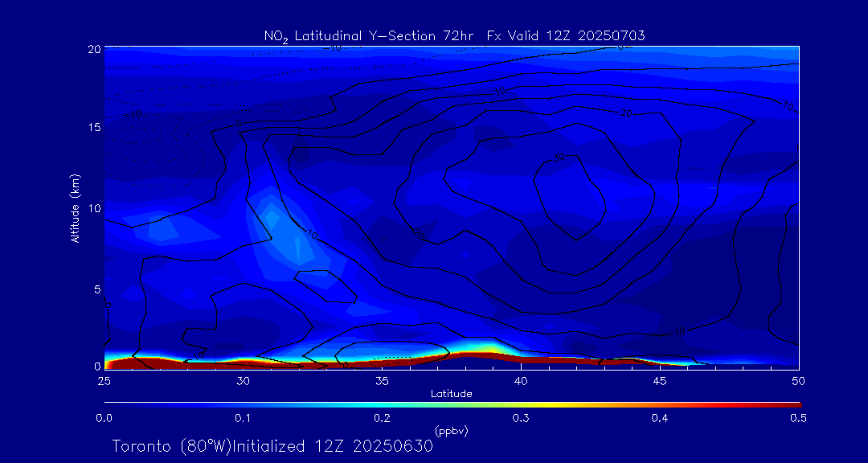Click latitude axis tick label 45

[660, 381]
